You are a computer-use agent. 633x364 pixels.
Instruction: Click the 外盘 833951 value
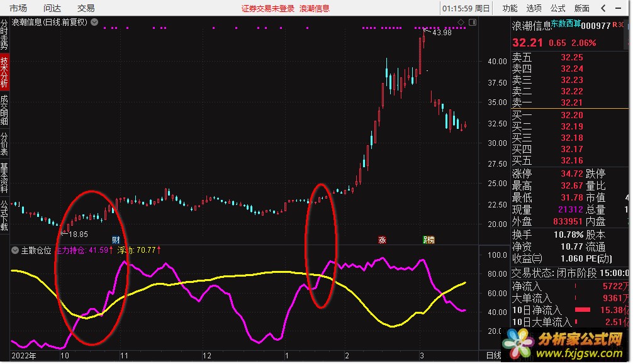tap(568, 221)
